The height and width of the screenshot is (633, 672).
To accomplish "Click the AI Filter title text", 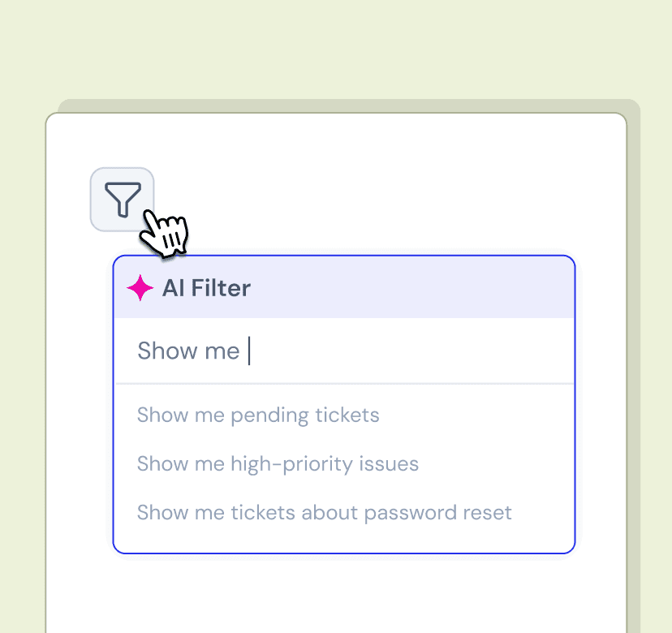I will pyautogui.click(x=206, y=287).
